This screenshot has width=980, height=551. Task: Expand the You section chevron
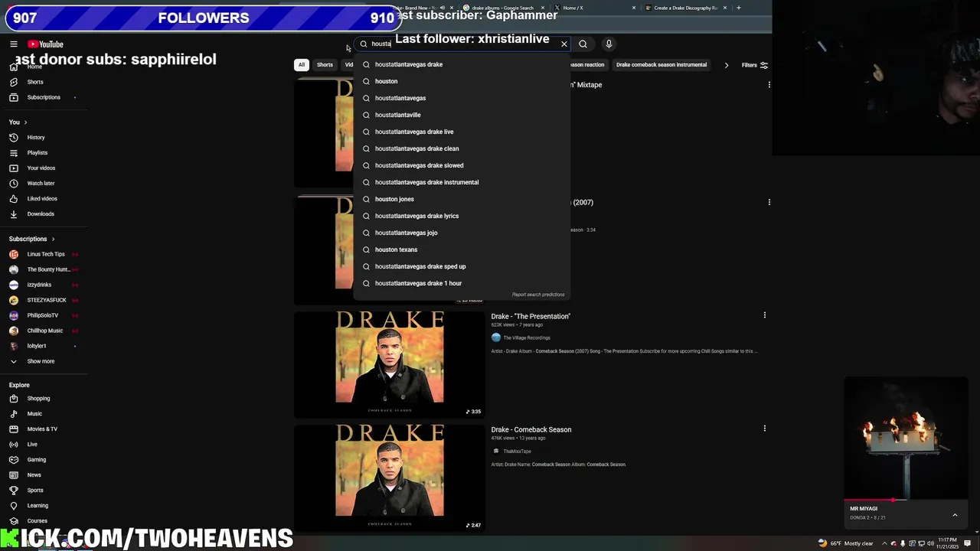click(x=25, y=122)
